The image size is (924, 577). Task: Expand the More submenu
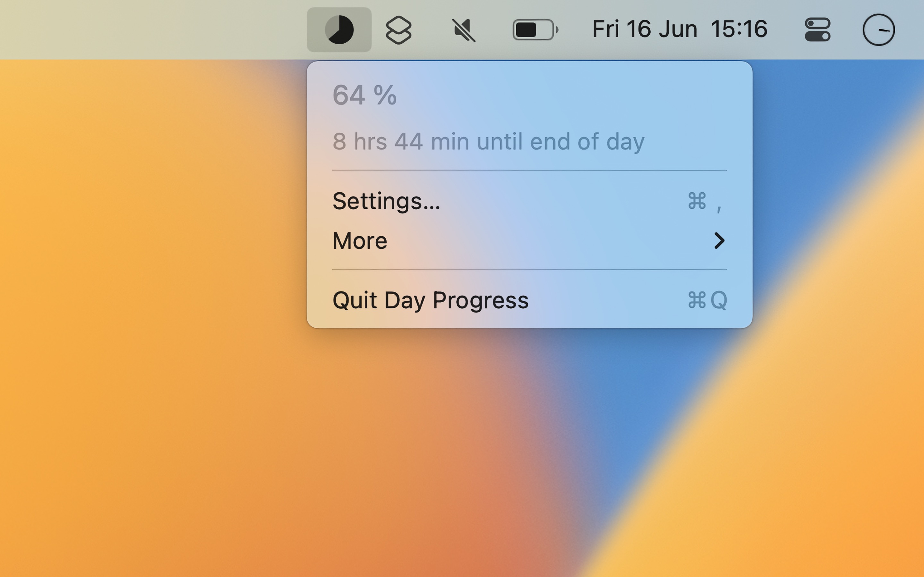pyautogui.click(x=359, y=240)
